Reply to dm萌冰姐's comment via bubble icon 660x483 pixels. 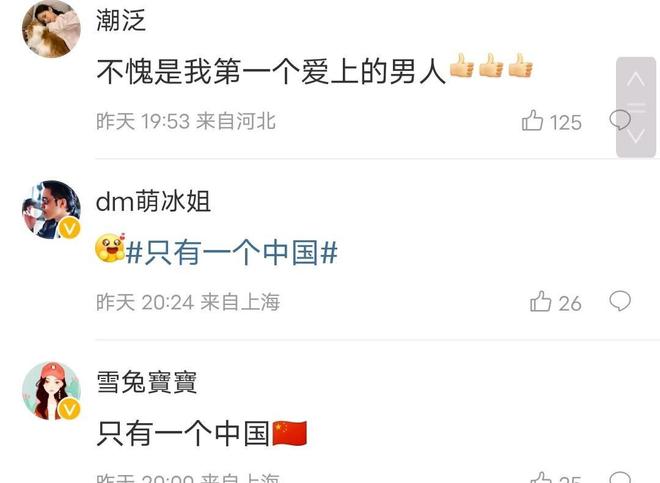click(620, 301)
